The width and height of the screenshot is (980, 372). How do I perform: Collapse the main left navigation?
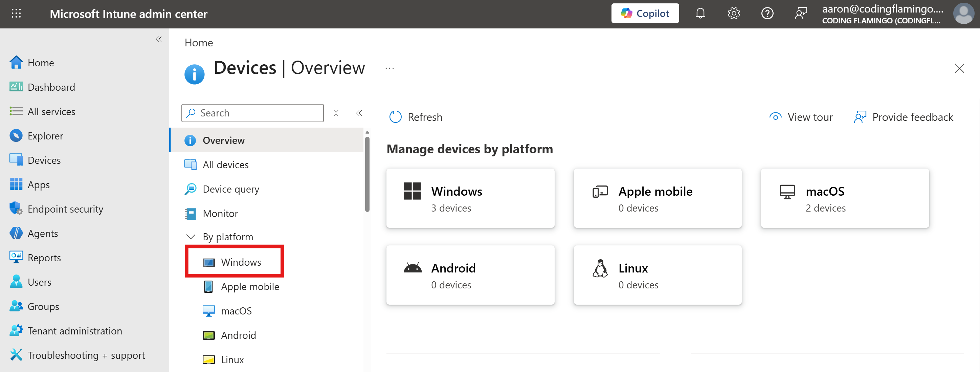159,40
